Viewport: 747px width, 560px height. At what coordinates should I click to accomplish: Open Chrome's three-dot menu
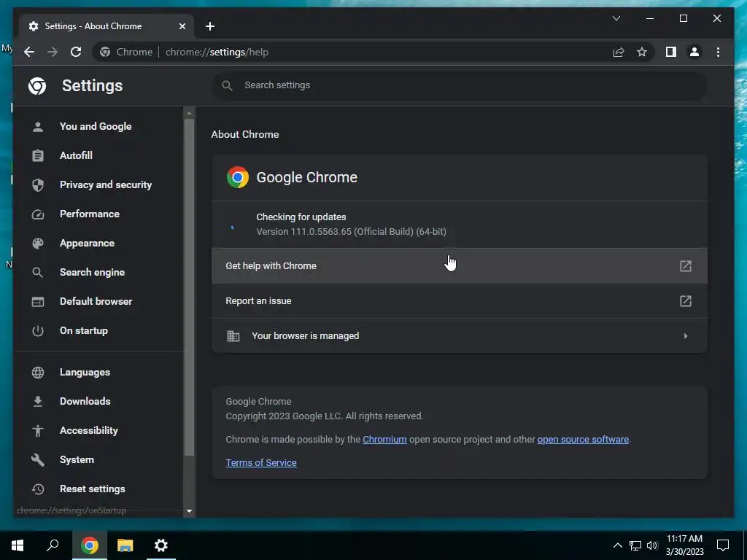(x=718, y=52)
